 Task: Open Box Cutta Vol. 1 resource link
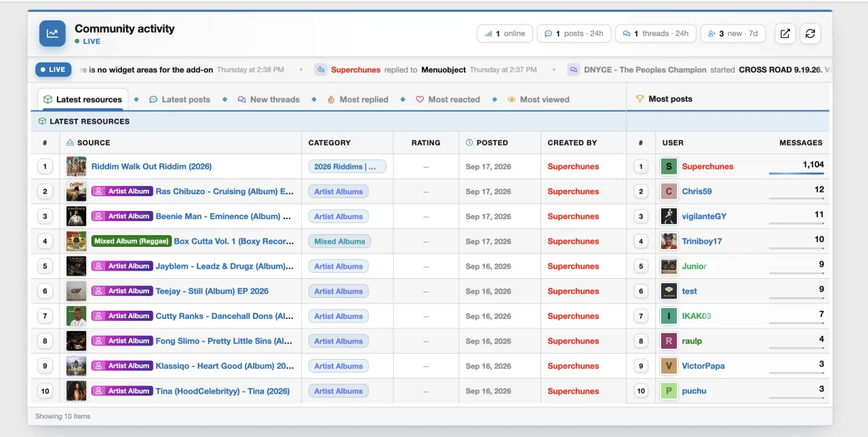[234, 241]
